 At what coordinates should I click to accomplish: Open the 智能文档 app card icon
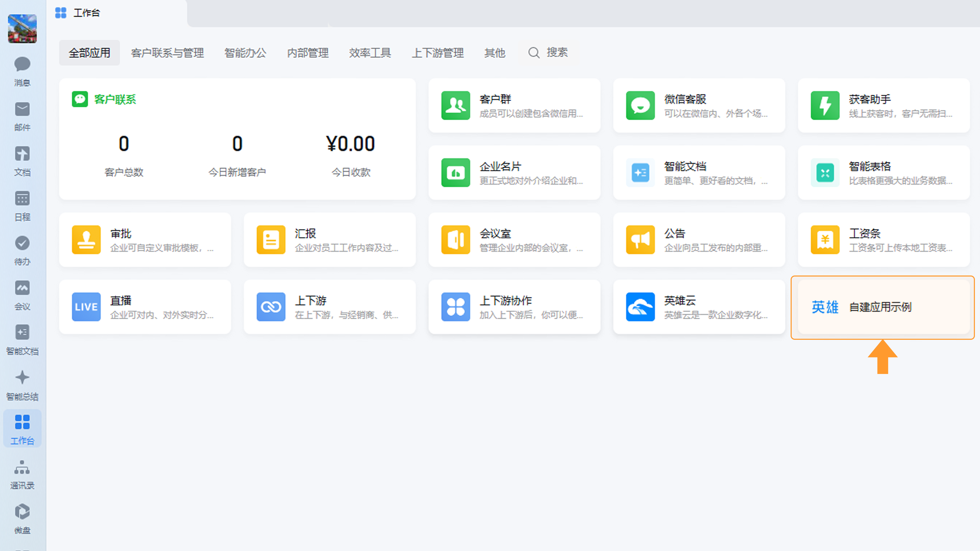tap(640, 173)
